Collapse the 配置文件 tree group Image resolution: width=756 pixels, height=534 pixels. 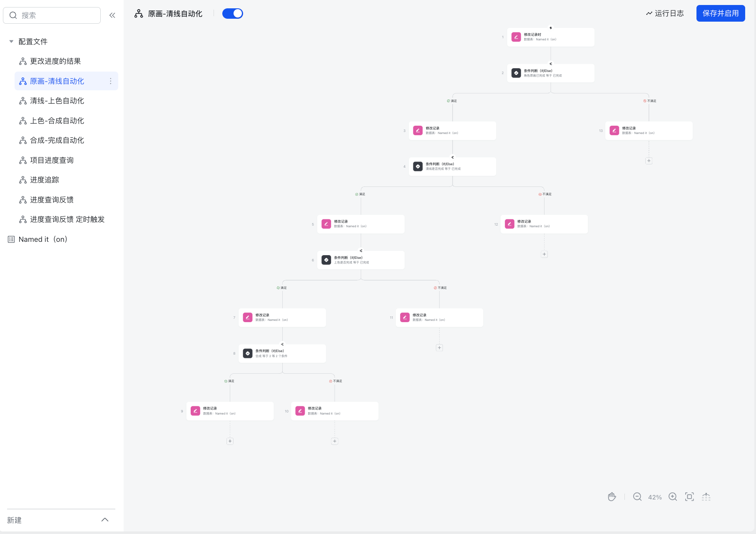11,42
